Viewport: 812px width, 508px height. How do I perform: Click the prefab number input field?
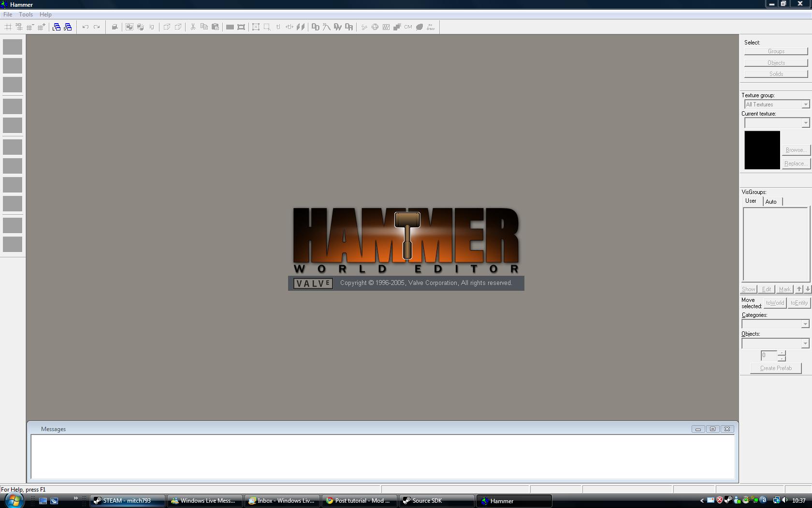[769, 356]
